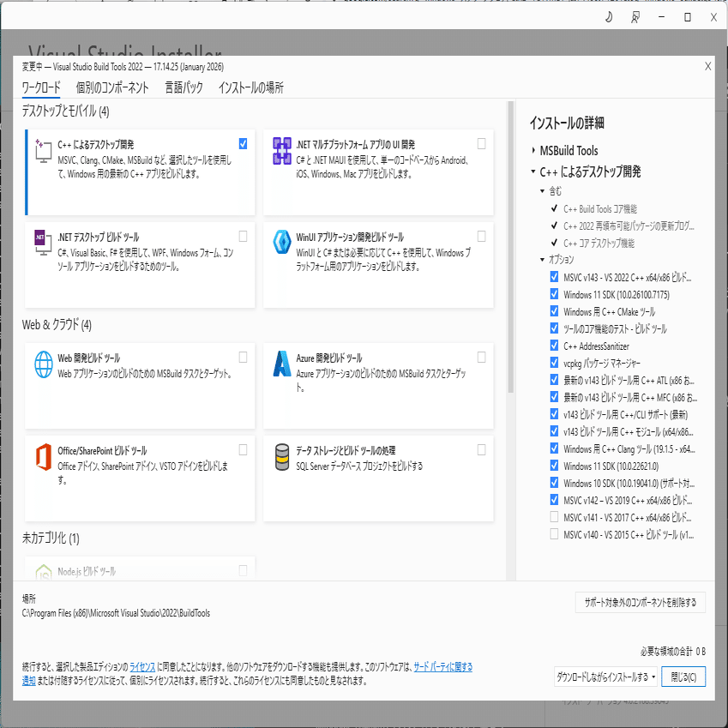Check MSVC v140 - VS 2015 option
Viewport: 728px width, 728px height.
pos(554,534)
